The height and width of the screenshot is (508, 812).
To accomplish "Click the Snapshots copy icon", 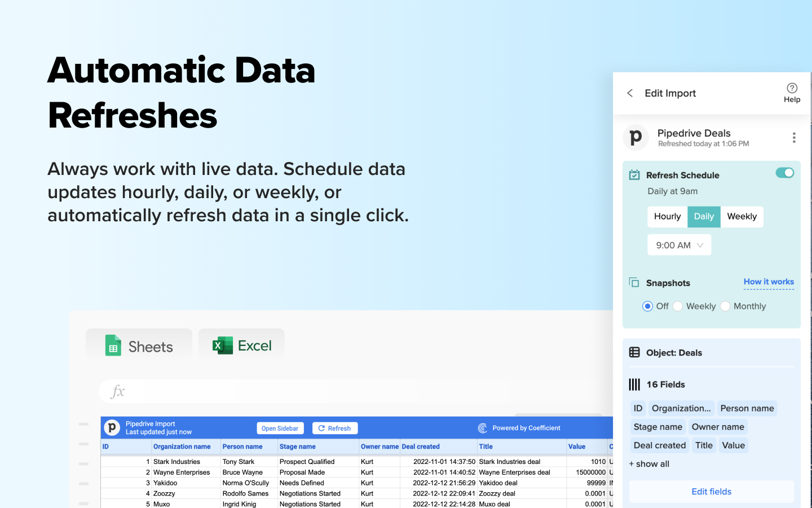I will point(634,282).
